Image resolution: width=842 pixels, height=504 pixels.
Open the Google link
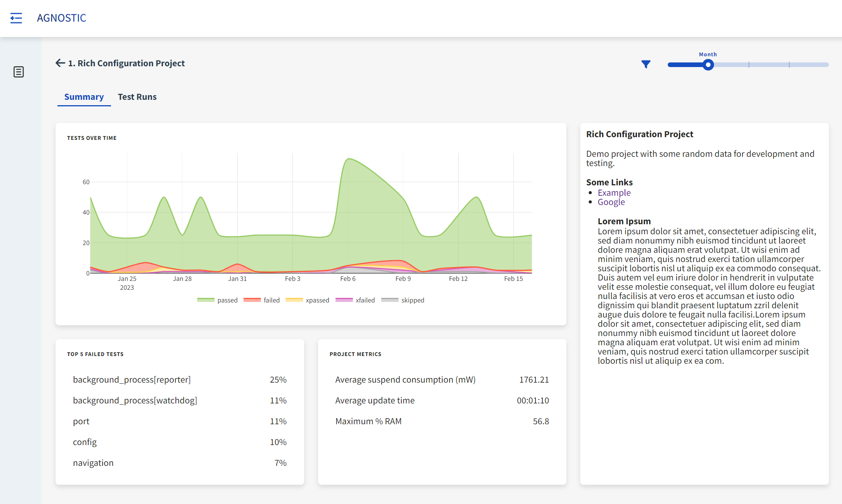click(x=611, y=202)
